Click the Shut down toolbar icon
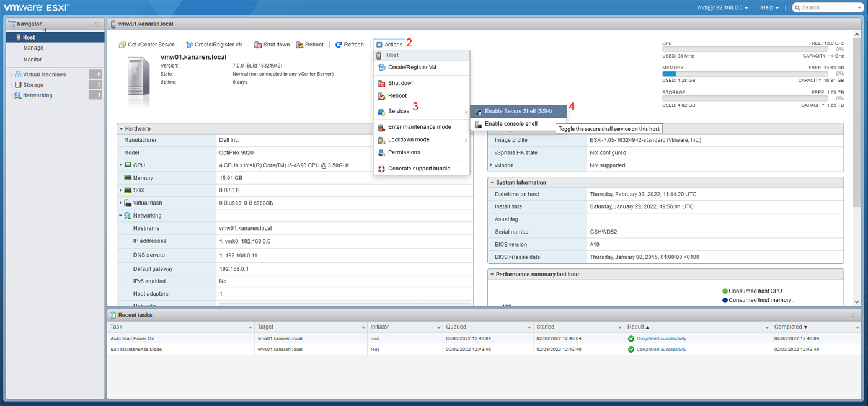 pyautogui.click(x=272, y=44)
